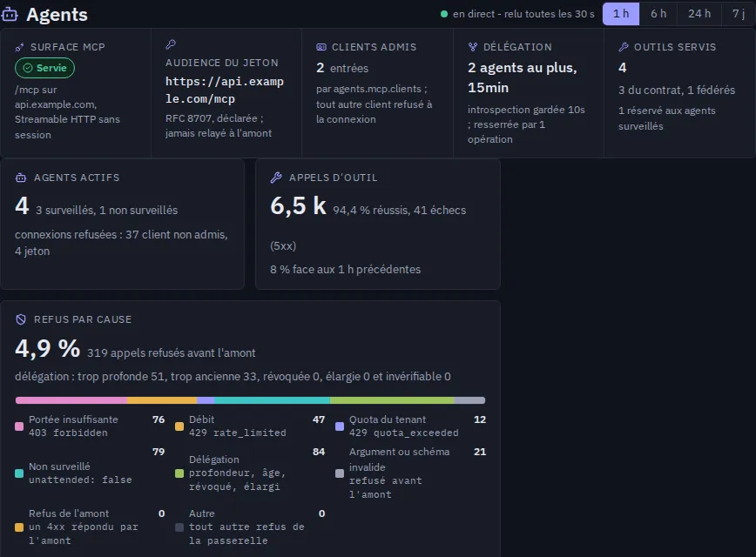
Task: Click the '4,9 %' refusal rate figure
Action: (48, 348)
